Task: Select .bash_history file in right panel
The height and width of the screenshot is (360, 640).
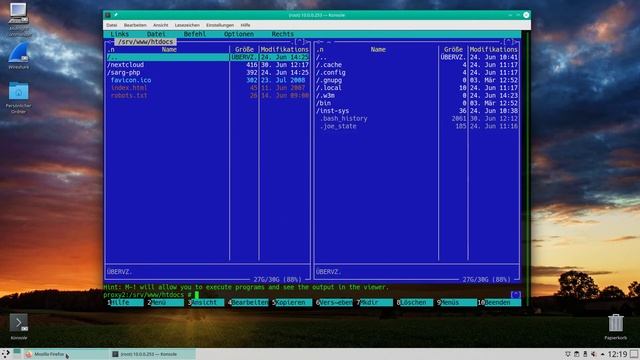Action: tap(417, 119)
